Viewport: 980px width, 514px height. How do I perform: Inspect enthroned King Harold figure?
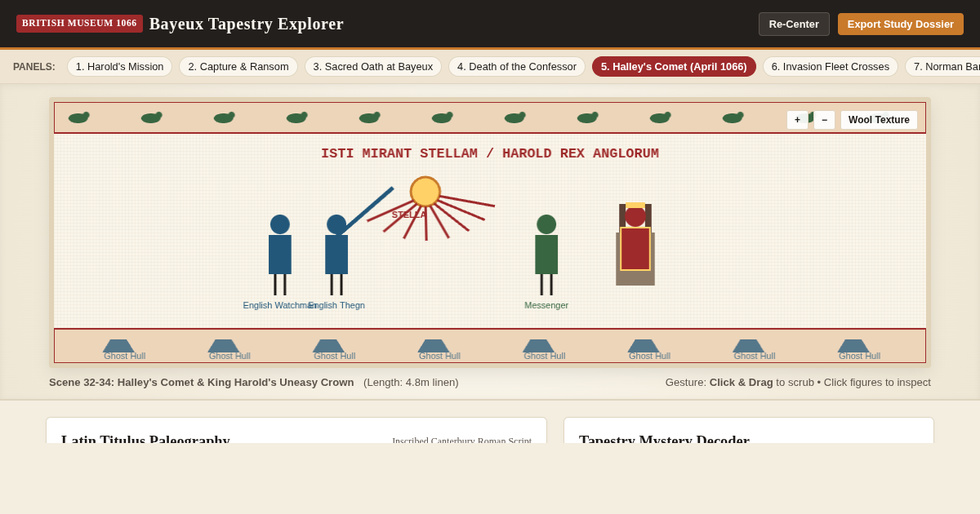click(x=635, y=244)
